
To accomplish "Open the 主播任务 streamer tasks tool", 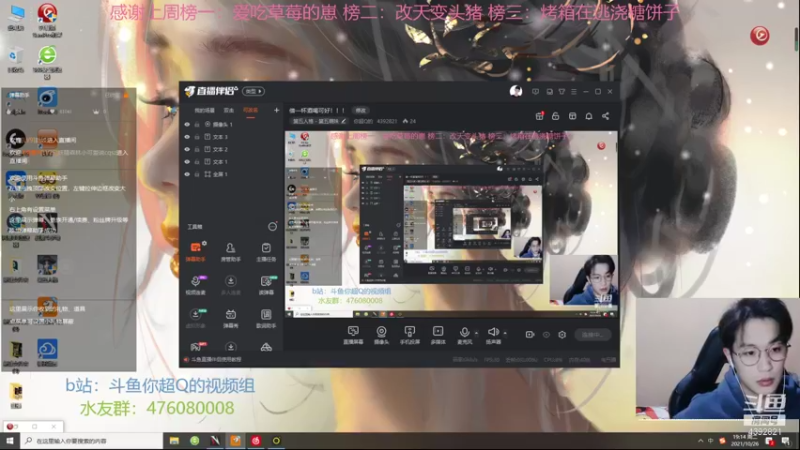I will pyautogui.click(x=266, y=252).
